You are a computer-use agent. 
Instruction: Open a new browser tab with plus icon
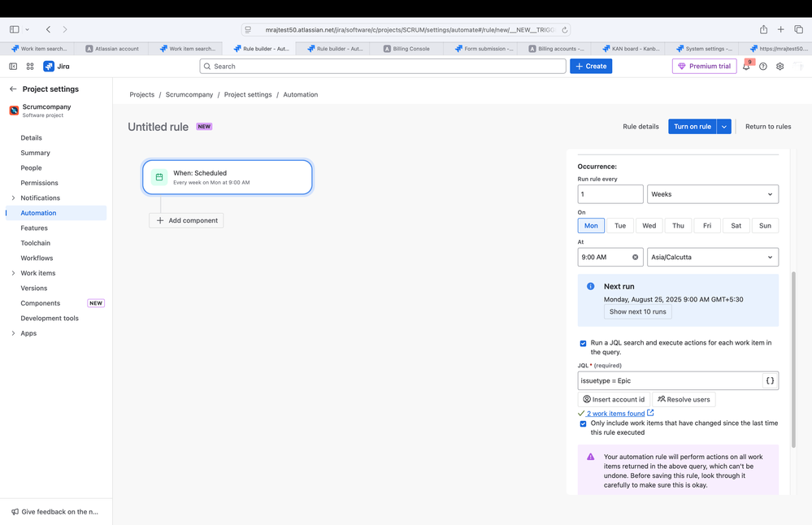(780, 29)
